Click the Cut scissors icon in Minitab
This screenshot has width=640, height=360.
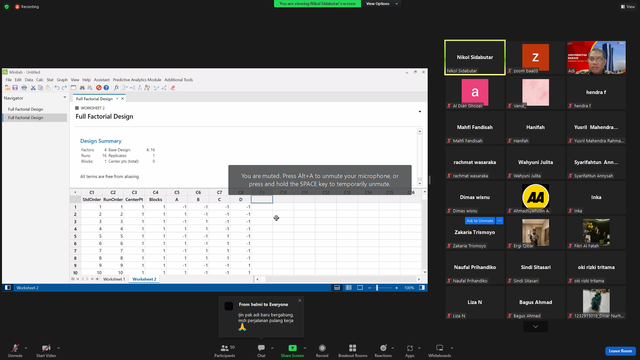(33, 88)
